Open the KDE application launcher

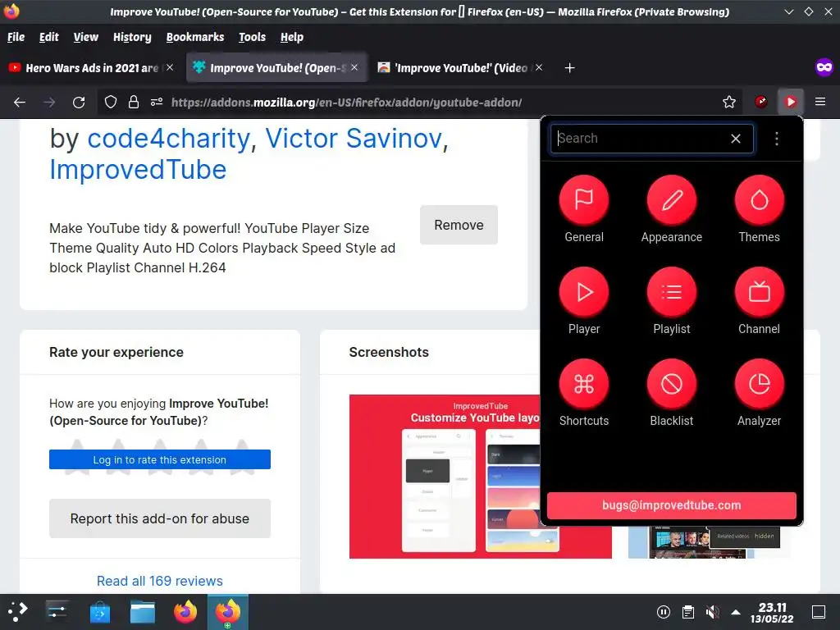(18, 611)
